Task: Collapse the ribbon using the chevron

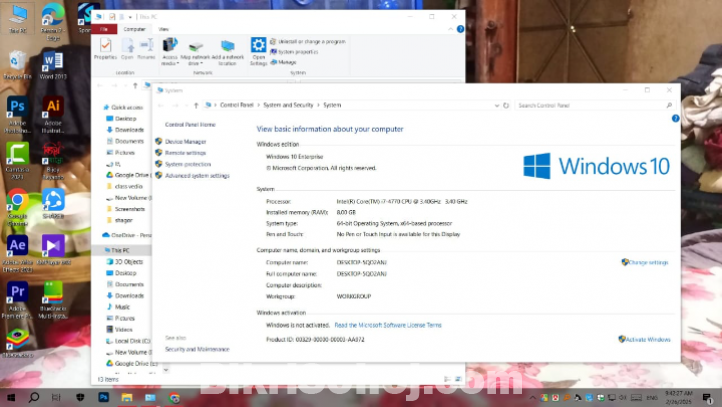Action: 450,29
